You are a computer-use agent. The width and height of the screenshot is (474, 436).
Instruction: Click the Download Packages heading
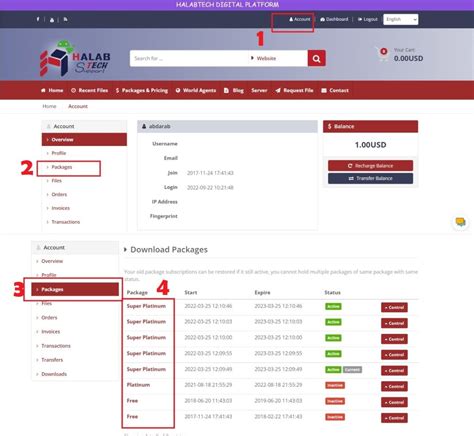(169, 250)
